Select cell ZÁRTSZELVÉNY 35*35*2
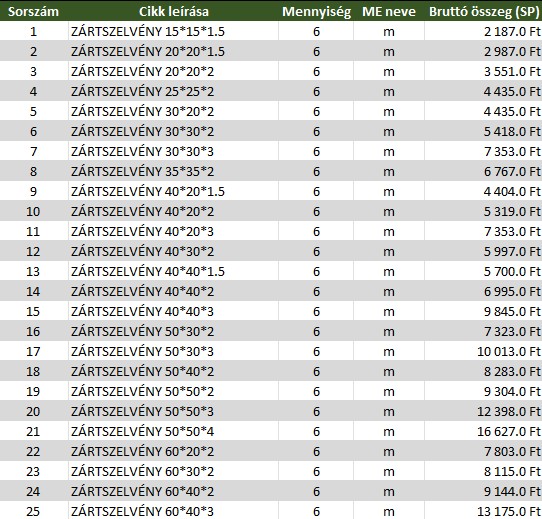Viewport: 542px width, 519px height. click(x=173, y=172)
